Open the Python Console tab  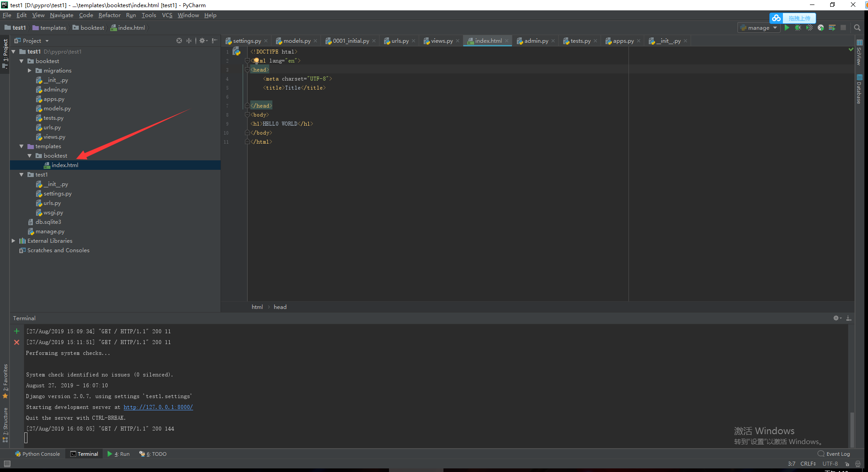pyautogui.click(x=37, y=454)
